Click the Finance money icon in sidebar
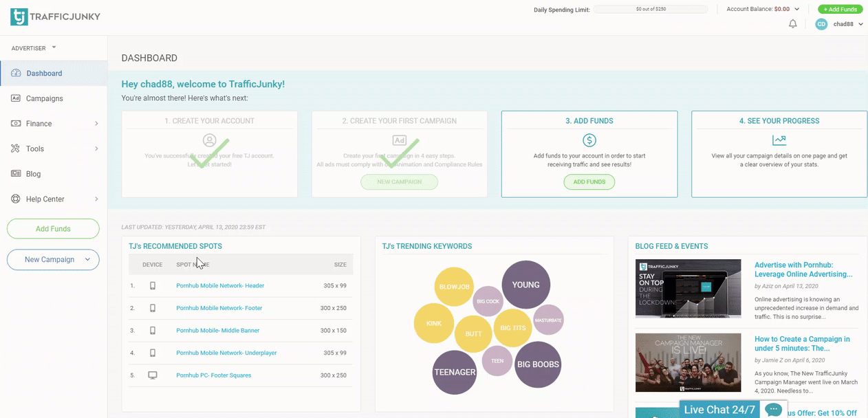This screenshot has height=418, width=868. 16,124
